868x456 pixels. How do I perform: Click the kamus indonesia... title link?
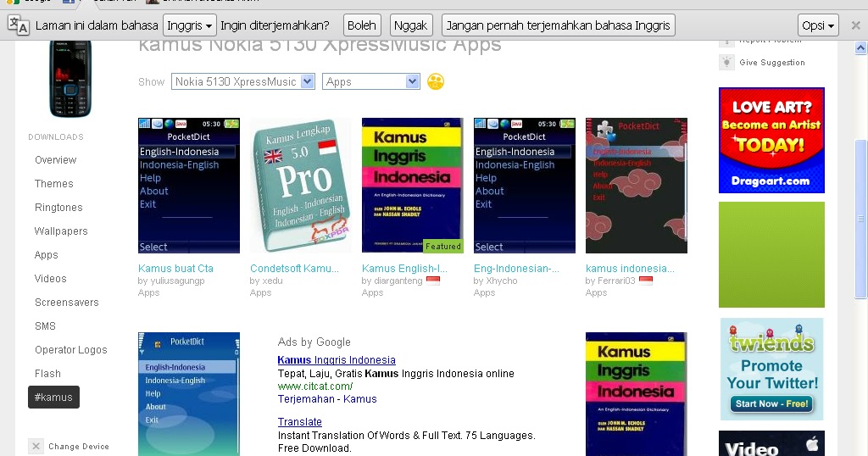coord(630,269)
